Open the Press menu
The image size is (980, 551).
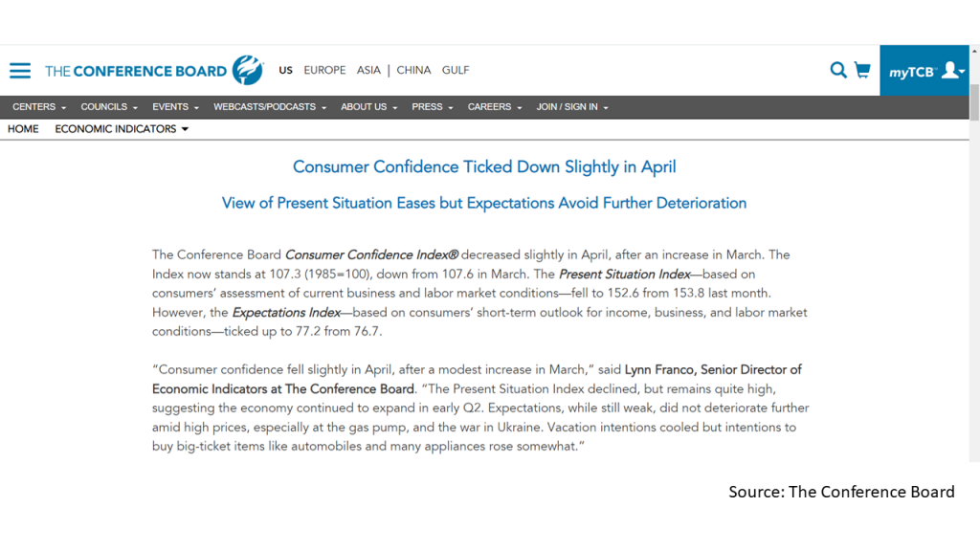click(x=432, y=107)
